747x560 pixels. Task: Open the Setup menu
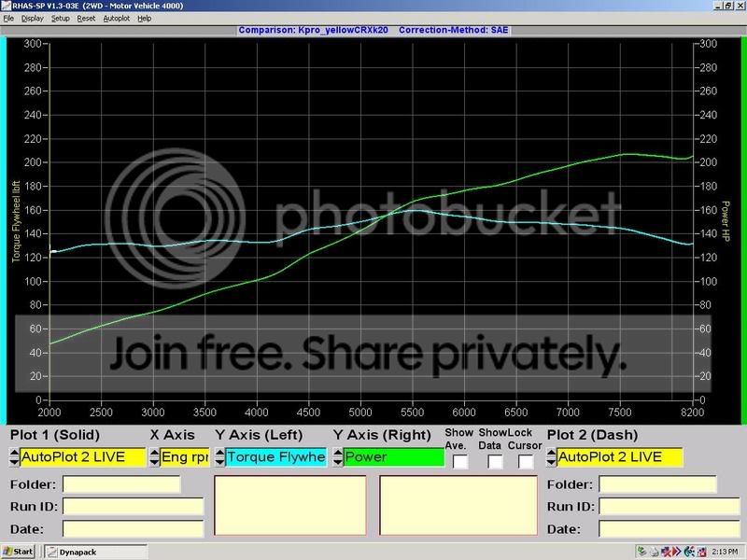pos(61,18)
